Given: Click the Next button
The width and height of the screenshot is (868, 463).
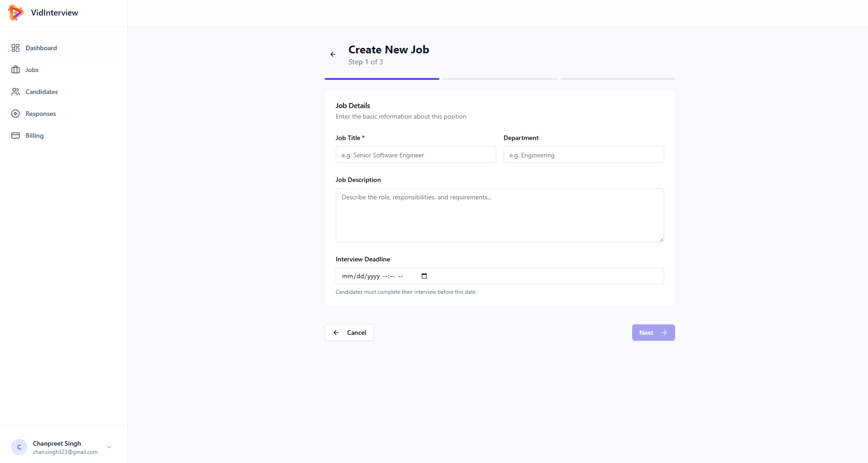Looking at the screenshot, I should coord(653,333).
